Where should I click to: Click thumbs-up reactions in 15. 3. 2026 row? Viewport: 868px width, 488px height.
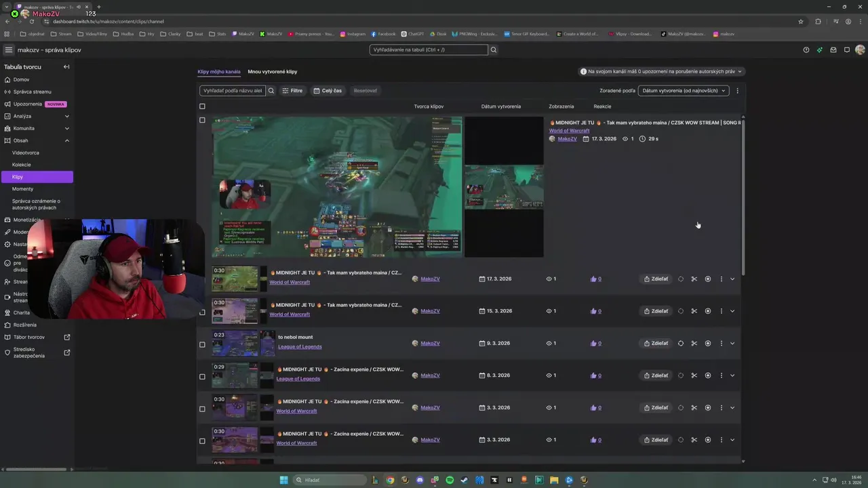(595, 311)
